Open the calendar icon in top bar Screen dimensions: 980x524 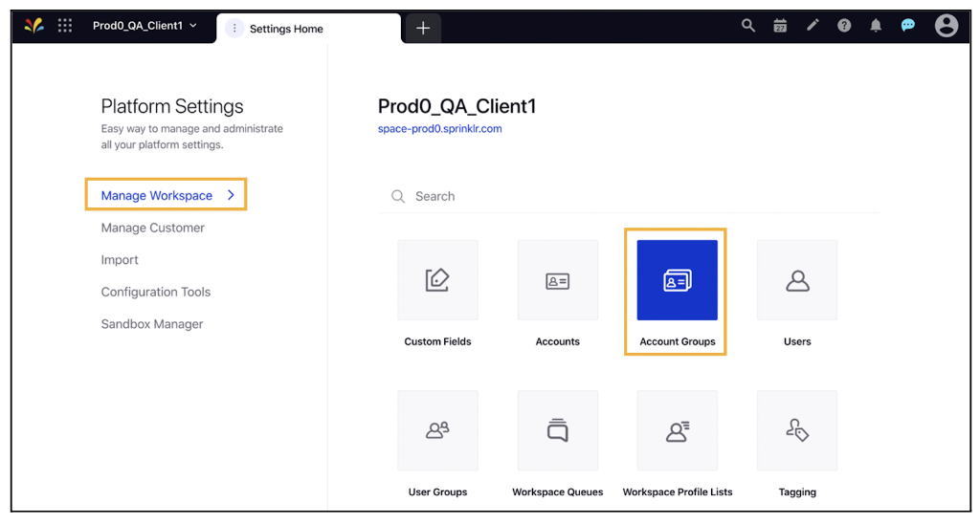click(780, 26)
